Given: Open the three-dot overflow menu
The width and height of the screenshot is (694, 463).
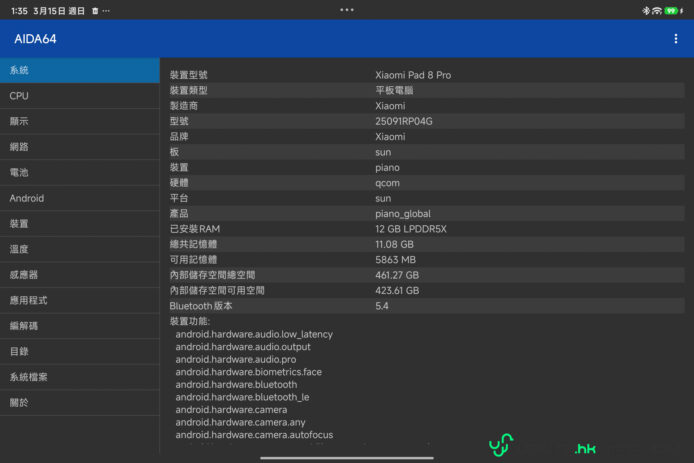Looking at the screenshot, I should click(676, 39).
